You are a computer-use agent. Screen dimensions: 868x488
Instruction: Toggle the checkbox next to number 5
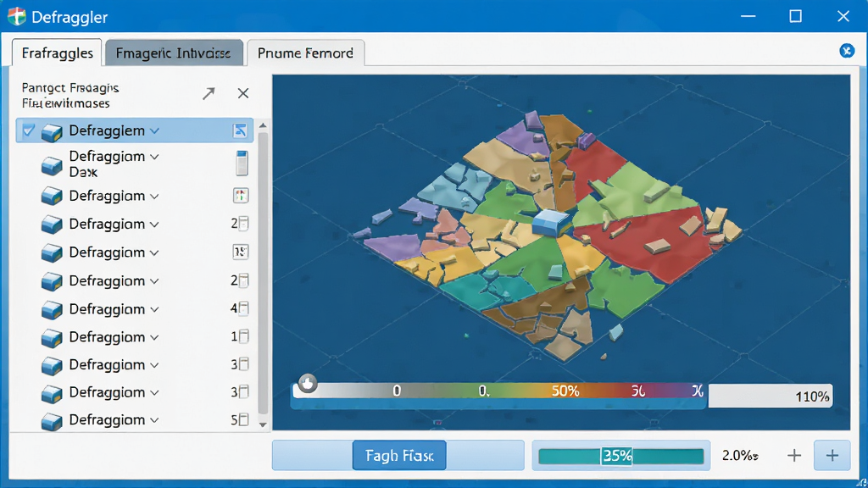point(243,419)
